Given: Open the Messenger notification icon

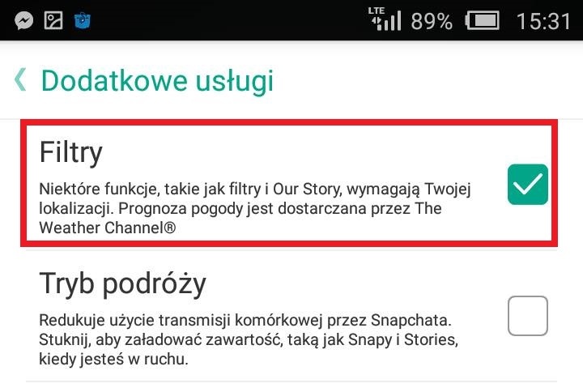Looking at the screenshot, I should coord(23,20).
